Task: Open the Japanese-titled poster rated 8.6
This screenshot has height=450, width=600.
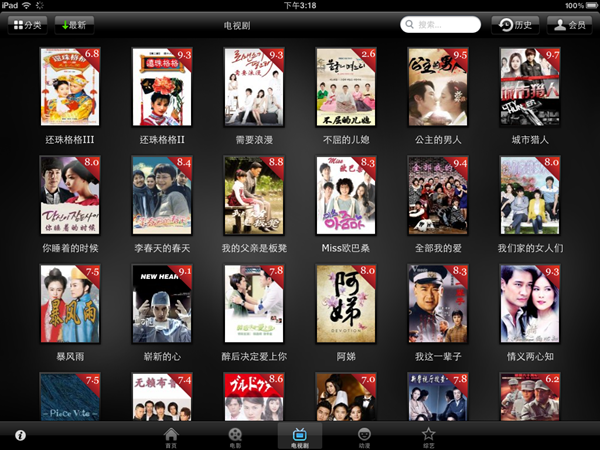Action: coord(254,397)
